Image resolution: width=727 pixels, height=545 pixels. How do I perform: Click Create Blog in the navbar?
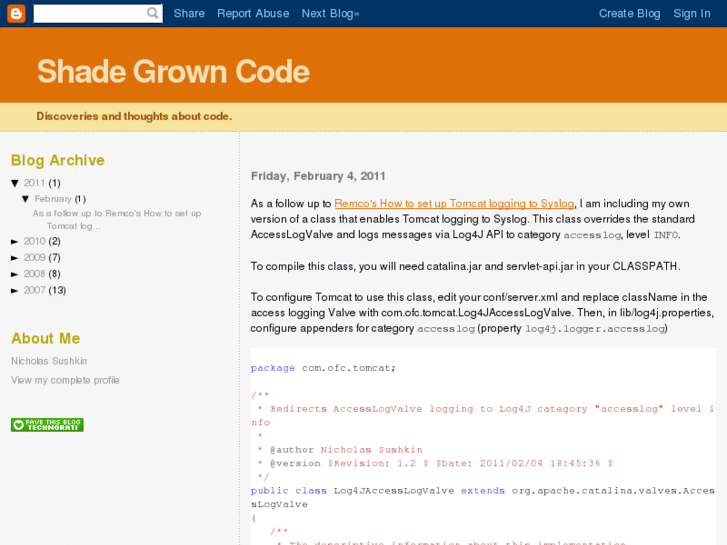[x=630, y=13]
